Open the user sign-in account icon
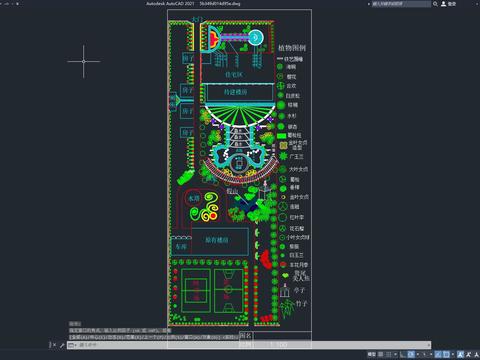 [x=444, y=4]
